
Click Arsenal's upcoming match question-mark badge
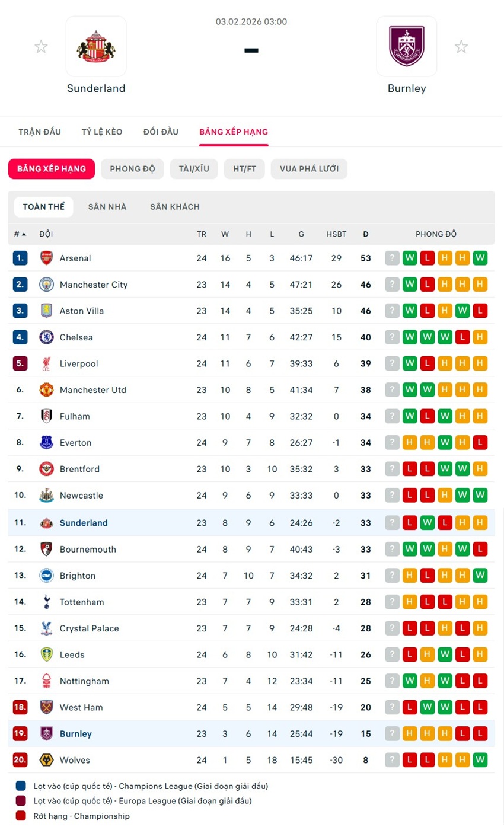[393, 258]
